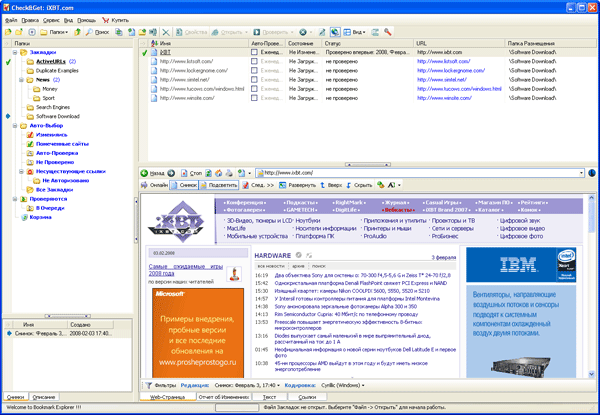Open the Сервис menu
The height and width of the screenshot is (415, 600).
coord(51,20)
